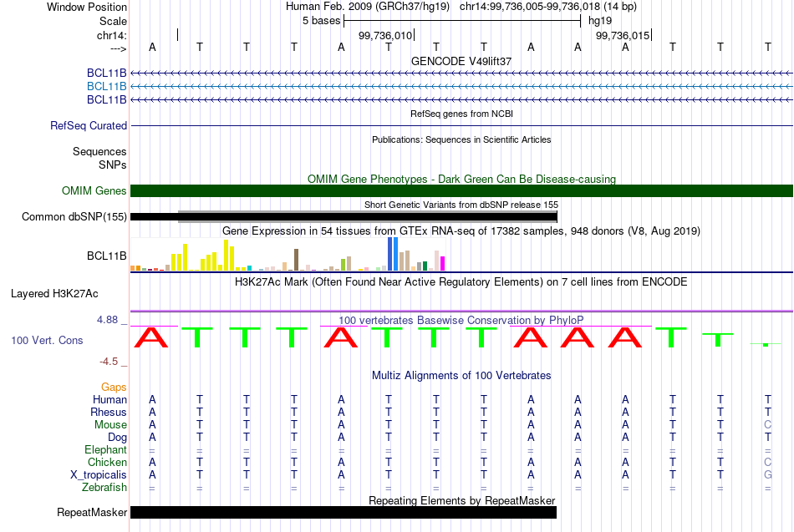Image resolution: width=794 pixels, height=532 pixels.
Task: Click the -4.5 PhyloP lower scale value
Action: coord(109,362)
